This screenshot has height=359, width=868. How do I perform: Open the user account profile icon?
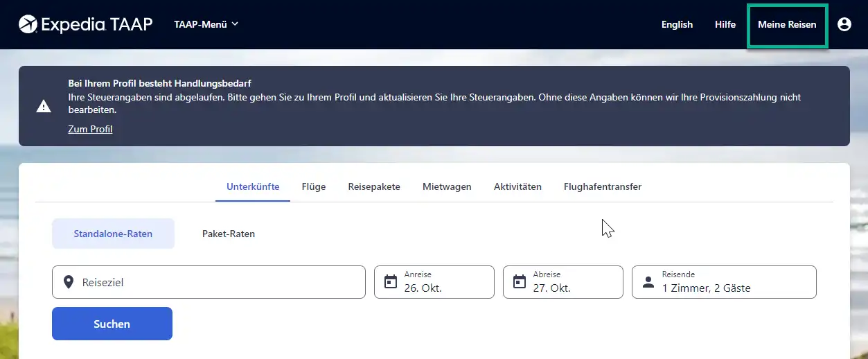[x=844, y=24]
